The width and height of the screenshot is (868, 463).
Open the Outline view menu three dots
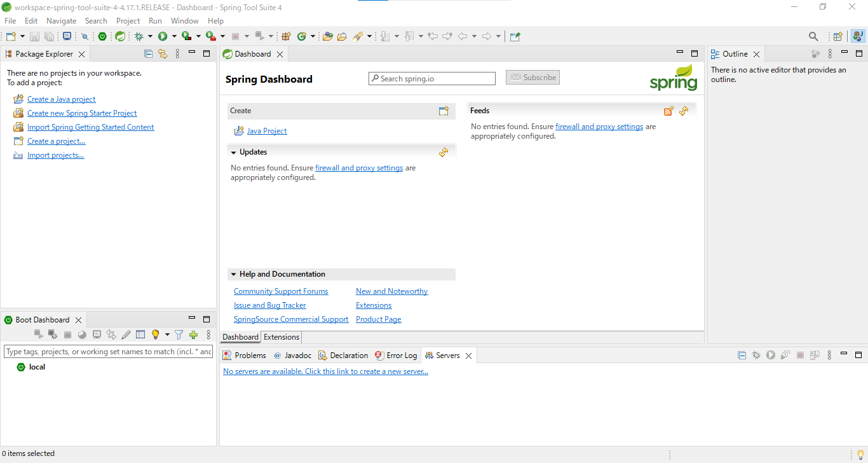(x=830, y=54)
